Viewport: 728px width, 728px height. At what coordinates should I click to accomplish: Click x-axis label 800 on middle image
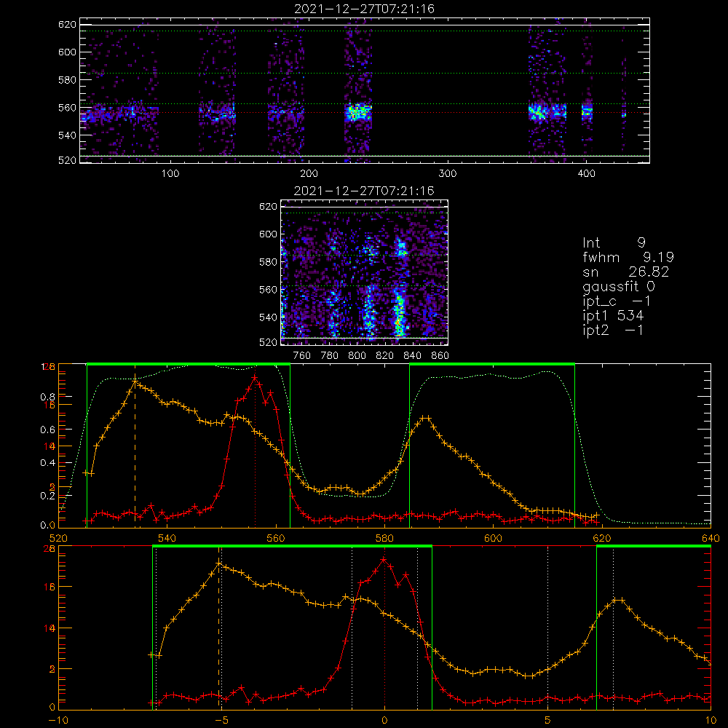(x=357, y=356)
